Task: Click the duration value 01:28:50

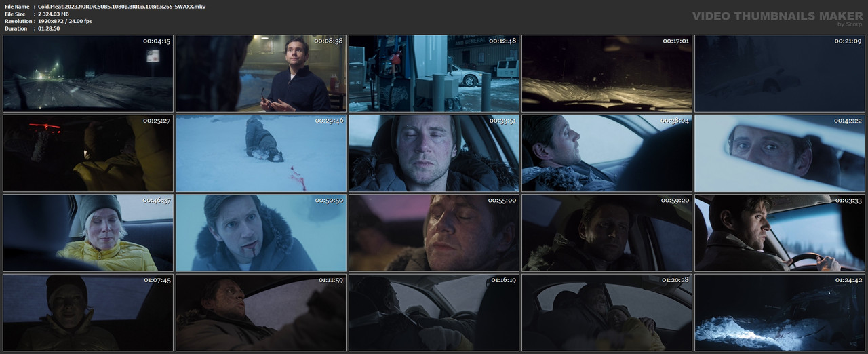Action: click(49, 28)
